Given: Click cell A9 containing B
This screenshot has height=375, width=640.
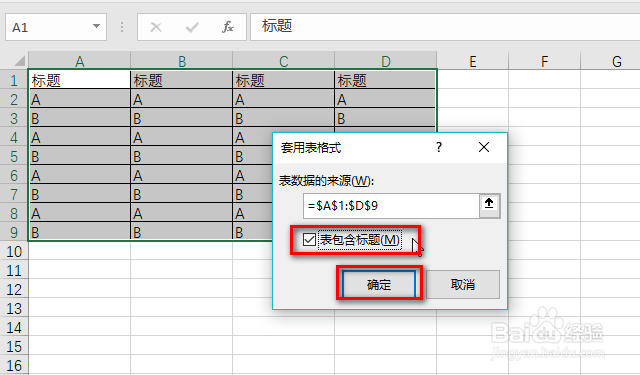Looking at the screenshot, I should click(x=80, y=232).
